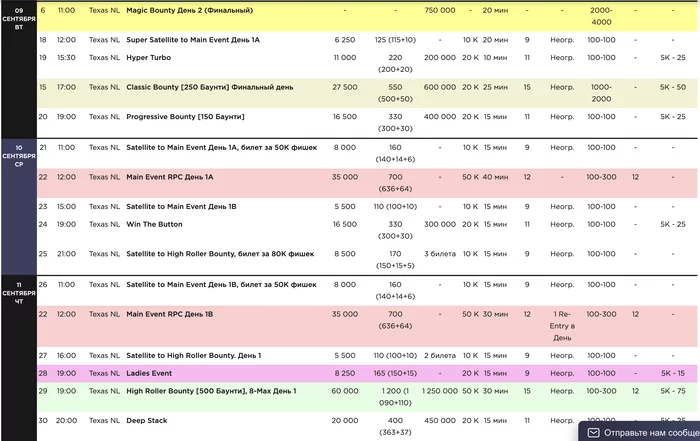Click '8 250' buy-in of Ladies Event
Image resolution: width=700 pixels, height=441 pixels.
coord(345,373)
